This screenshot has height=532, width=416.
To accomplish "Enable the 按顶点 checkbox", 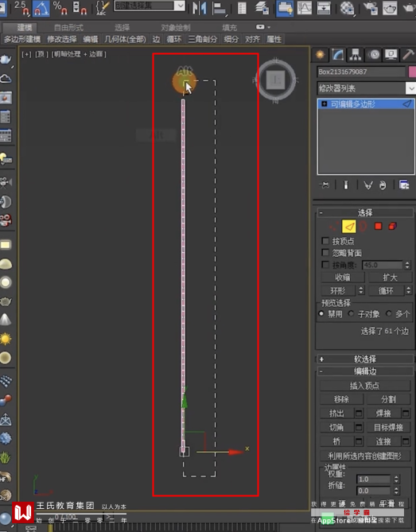I will coord(325,241).
